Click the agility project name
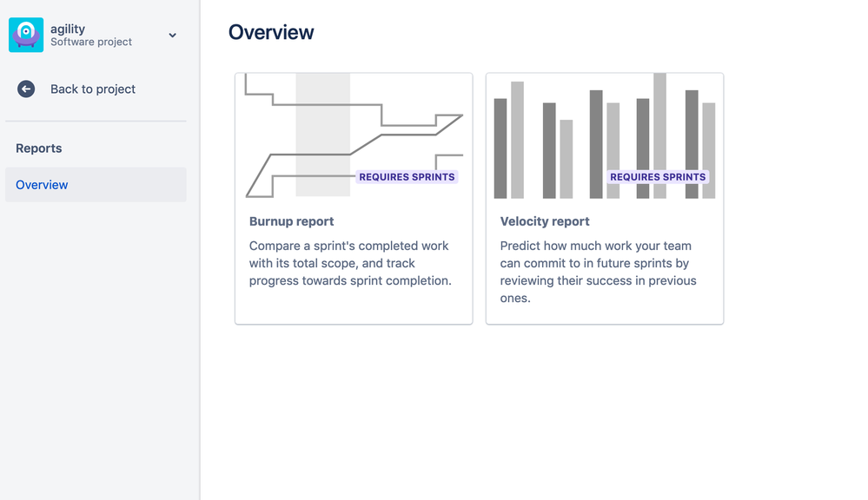 pos(68,29)
